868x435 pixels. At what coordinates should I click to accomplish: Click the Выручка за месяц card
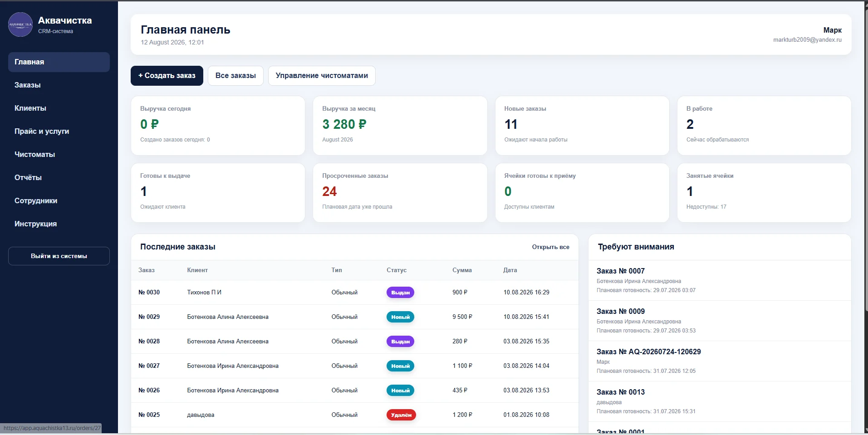[400, 126]
